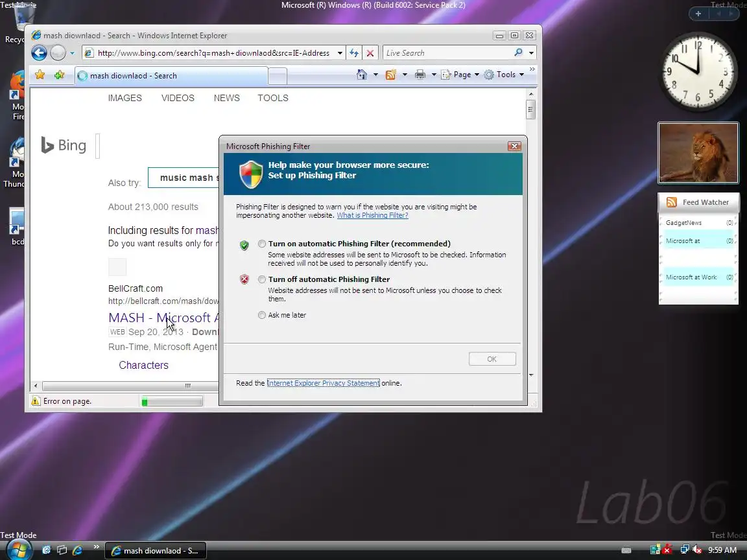Click the 'music mash' suggestion button

click(184, 178)
